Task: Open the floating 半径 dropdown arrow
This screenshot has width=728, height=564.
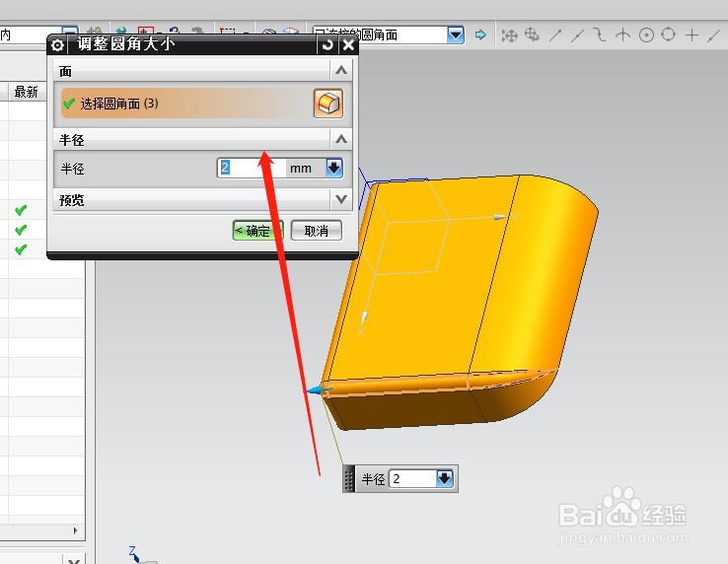Action: coord(445,478)
